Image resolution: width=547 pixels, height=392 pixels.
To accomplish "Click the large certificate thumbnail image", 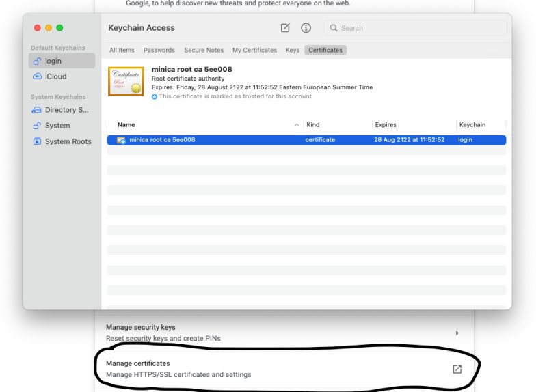I will click(x=126, y=81).
